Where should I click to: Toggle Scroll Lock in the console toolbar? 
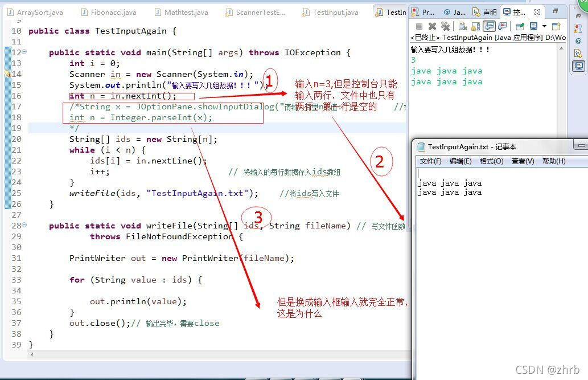point(475,26)
